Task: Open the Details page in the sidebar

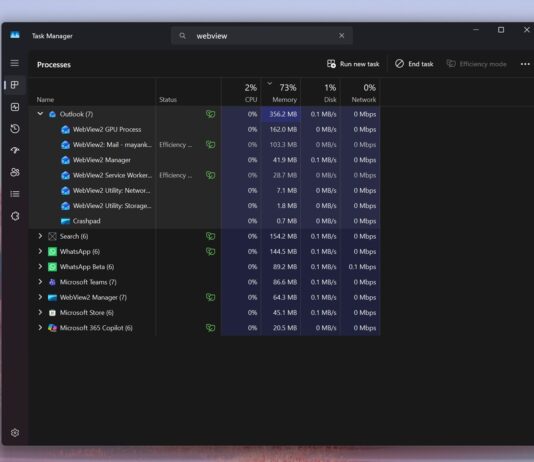Action: [x=15, y=194]
